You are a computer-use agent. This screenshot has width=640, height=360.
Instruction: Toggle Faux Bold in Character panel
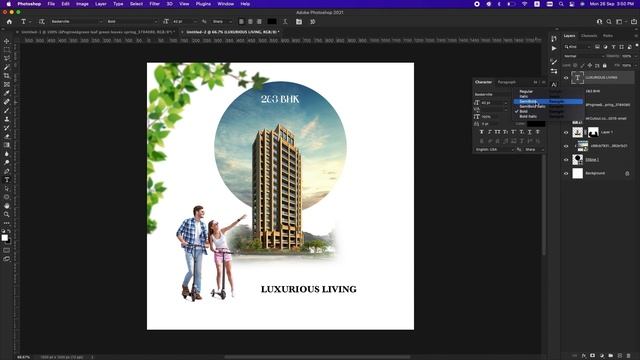click(482, 132)
